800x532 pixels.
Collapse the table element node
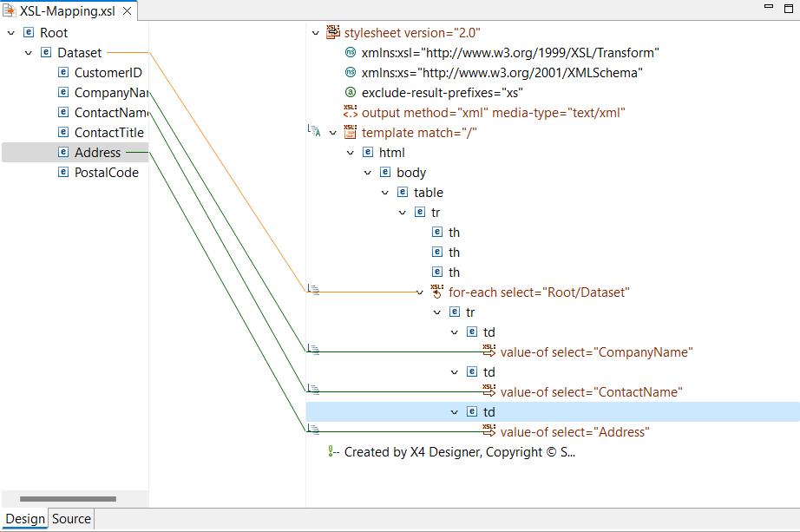tap(385, 193)
